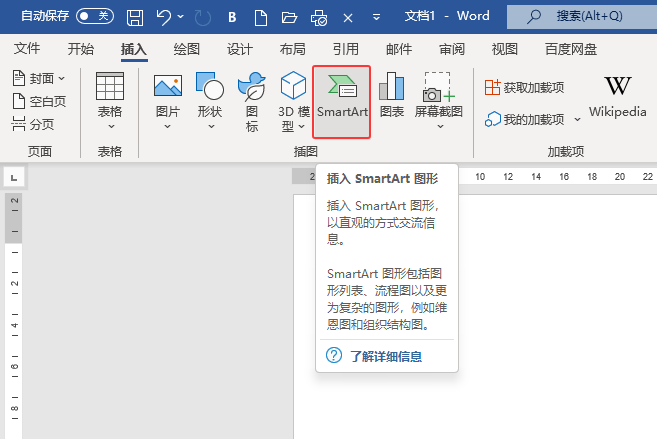Click the New blank document icon
The height and width of the screenshot is (439, 657).
tap(261, 18)
